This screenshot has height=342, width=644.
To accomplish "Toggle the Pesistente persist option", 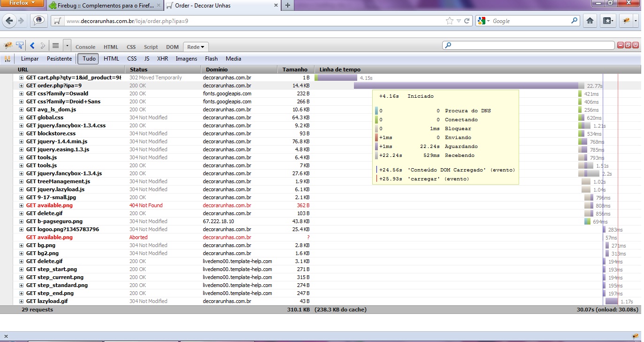I will (59, 59).
